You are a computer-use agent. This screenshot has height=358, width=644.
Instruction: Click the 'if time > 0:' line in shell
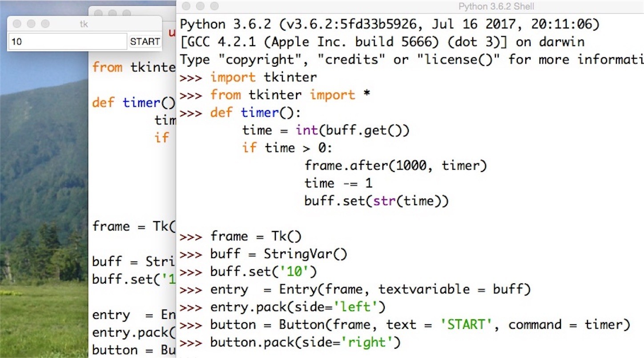(x=287, y=148)
